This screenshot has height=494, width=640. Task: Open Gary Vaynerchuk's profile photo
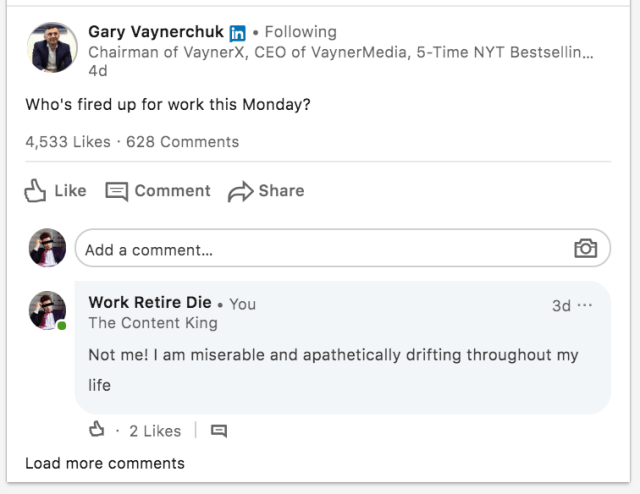[x=53, y=48]
